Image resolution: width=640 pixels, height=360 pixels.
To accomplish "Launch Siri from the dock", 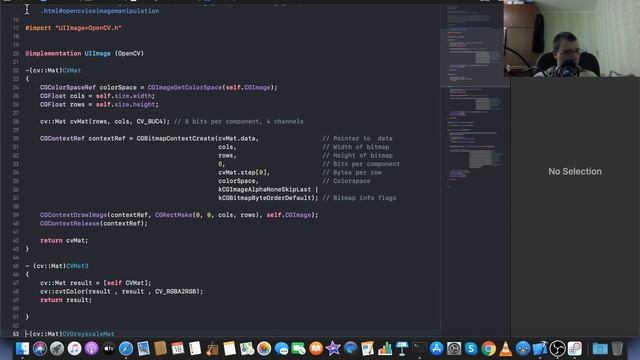I will (40, 349).
